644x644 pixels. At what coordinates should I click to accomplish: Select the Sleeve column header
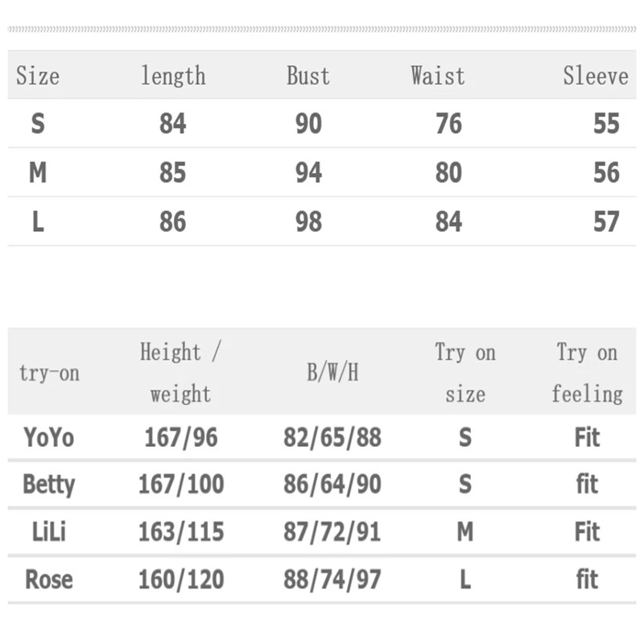[595, 76]
